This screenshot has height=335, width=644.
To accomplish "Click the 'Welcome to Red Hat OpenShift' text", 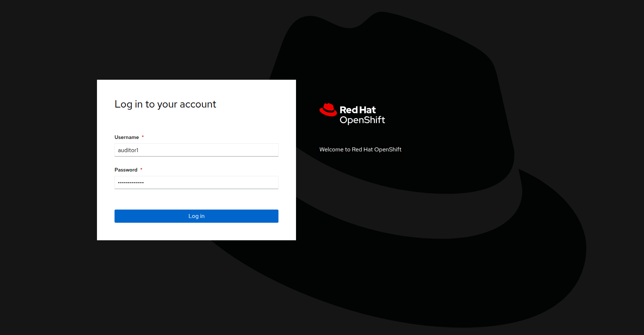I will point(360,150).
